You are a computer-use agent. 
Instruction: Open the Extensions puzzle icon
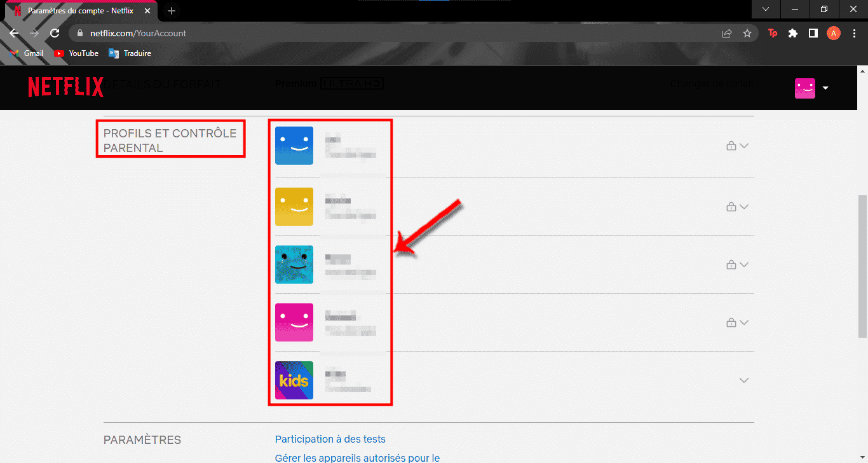(x=792, y=33)
